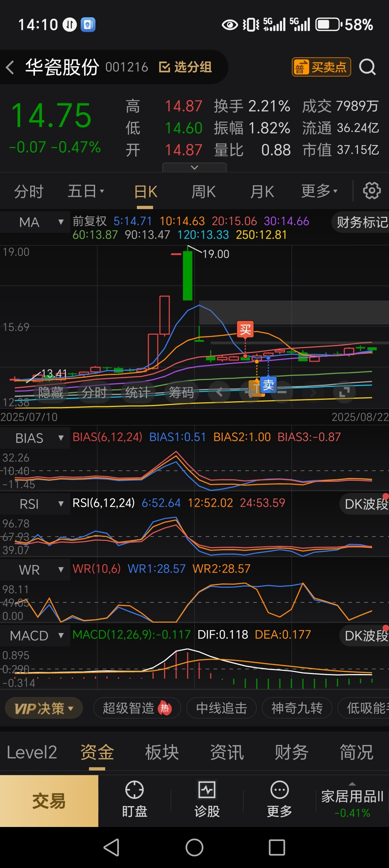Screen dimensions: 389x868
Task: Tap the orange 买 buy marker
Action: 245,329
